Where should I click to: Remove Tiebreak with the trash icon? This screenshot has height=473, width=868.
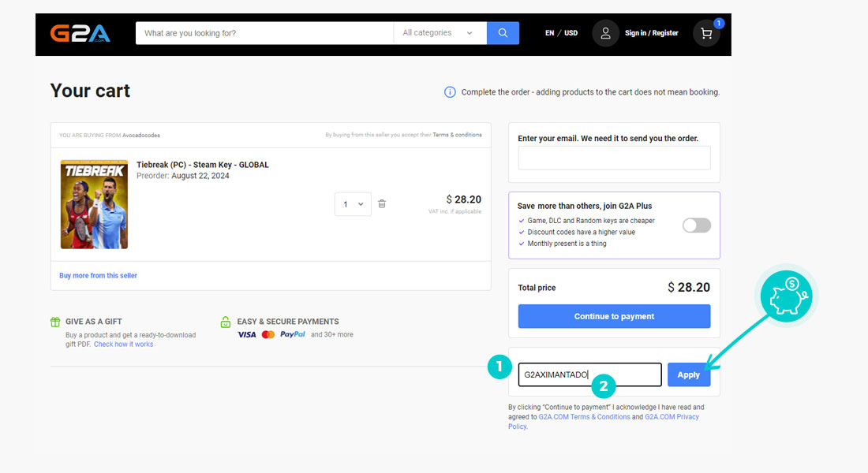(x=382, y=204)
